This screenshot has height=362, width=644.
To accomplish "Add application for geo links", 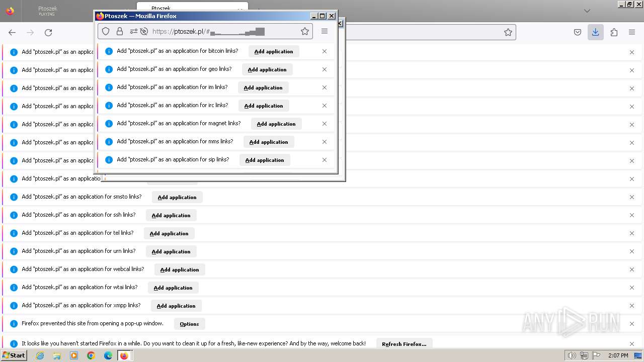I will click(x=267, y=69).
